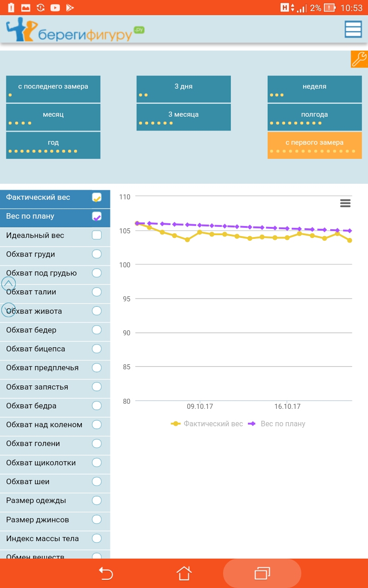Select the Обхват груди radio option
The width and height of the screenshot is (368, 588).
click(x=97, y=254)
